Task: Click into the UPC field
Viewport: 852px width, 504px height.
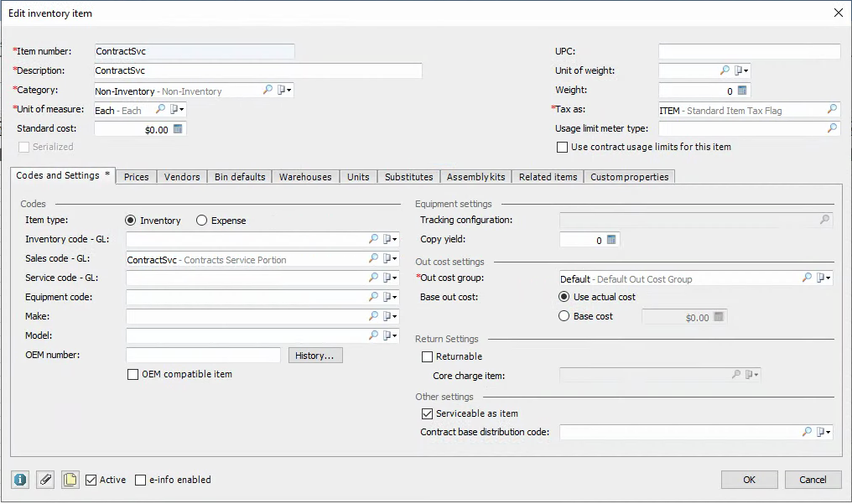Action: (750, 51)
